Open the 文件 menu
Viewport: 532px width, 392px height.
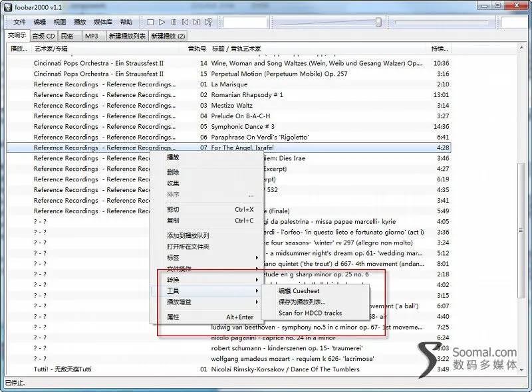click(20, 22)
